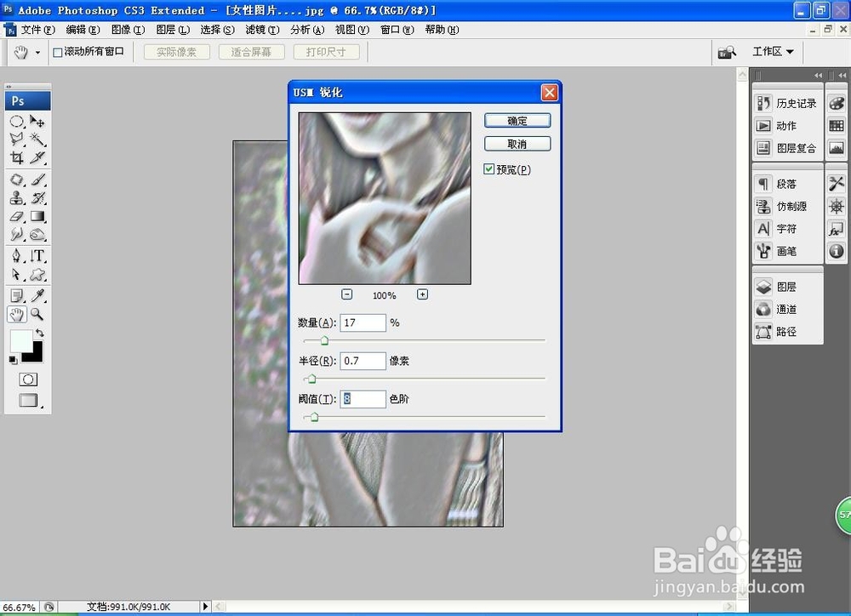The image size is (851, 616).
Task: Open the Layer Comps (图层复合) panel
Action: coord(787,148)
